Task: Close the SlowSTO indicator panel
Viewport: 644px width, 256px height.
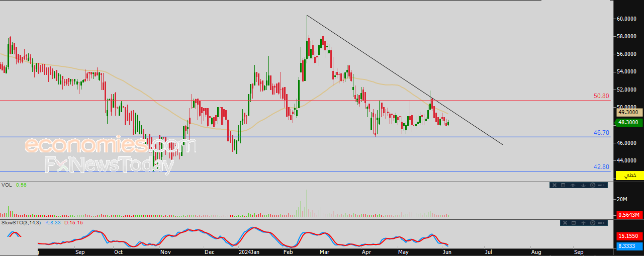Action: [565, 223]
